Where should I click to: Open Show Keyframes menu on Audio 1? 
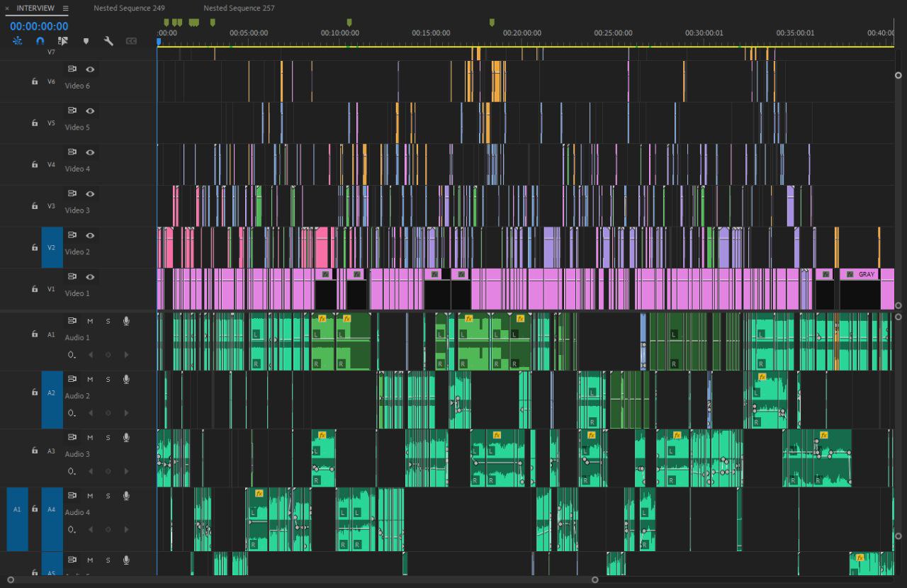click(72, 355)
